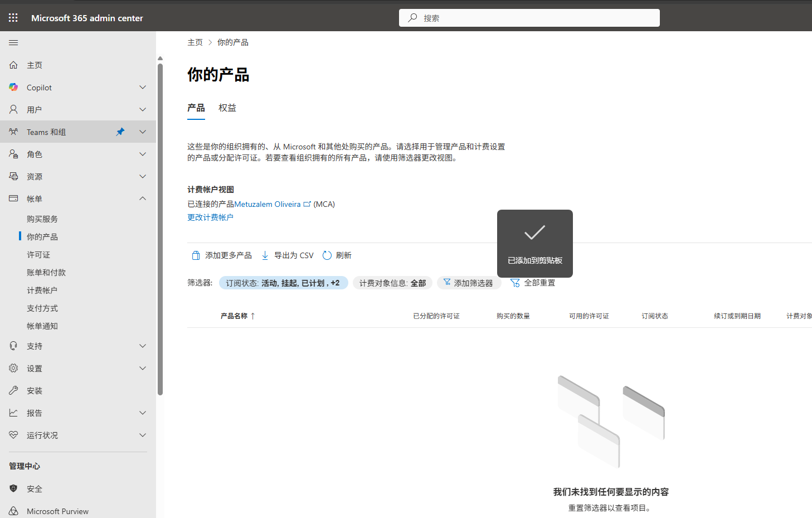Viewport: 812px width, 518px height.
Task: Click the Security 安全 shield icon
Action: tap(13, 488)
